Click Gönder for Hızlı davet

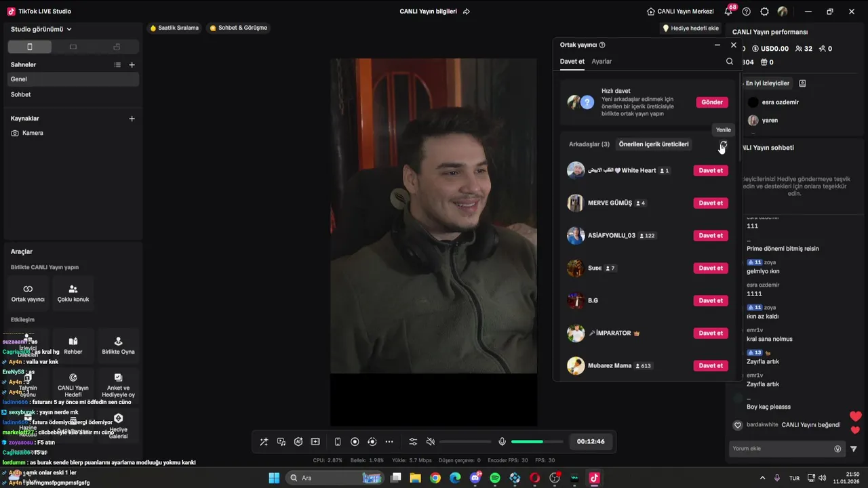tap(712, 102)
